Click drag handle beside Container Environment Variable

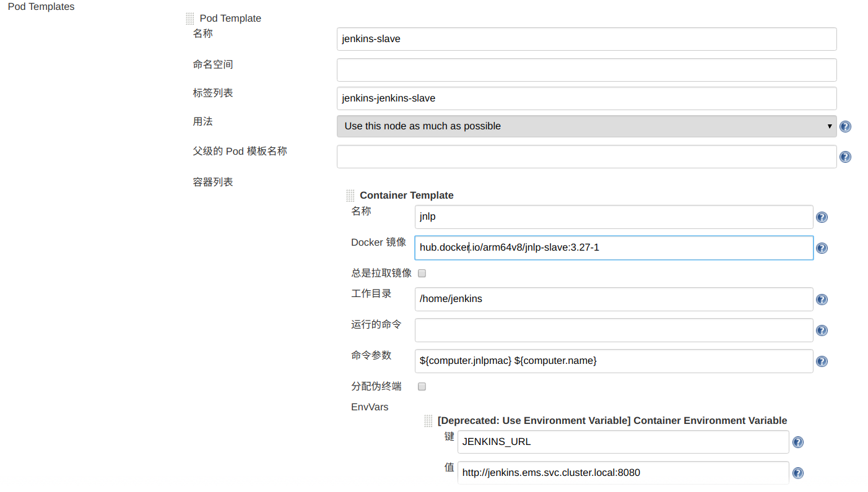(x=428, y=420)
